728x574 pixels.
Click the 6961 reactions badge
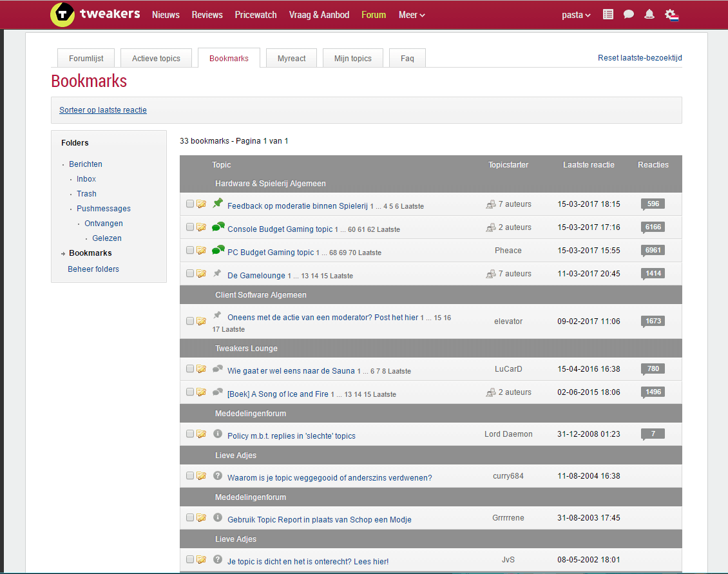point(653,251)
